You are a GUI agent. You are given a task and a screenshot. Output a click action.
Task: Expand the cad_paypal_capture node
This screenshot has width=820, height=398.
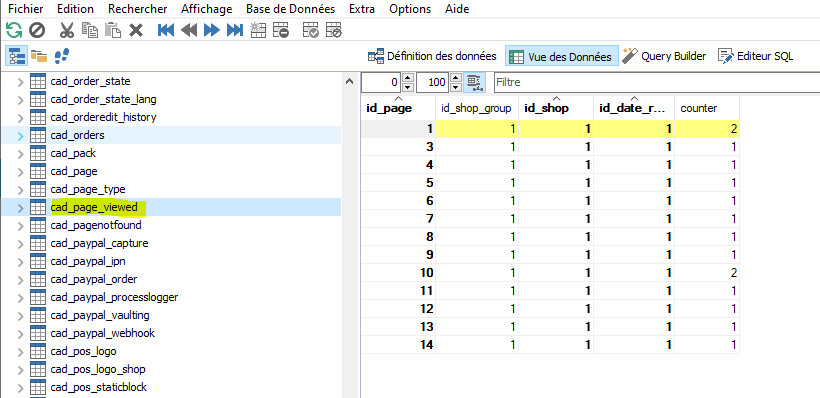point(20,244)
